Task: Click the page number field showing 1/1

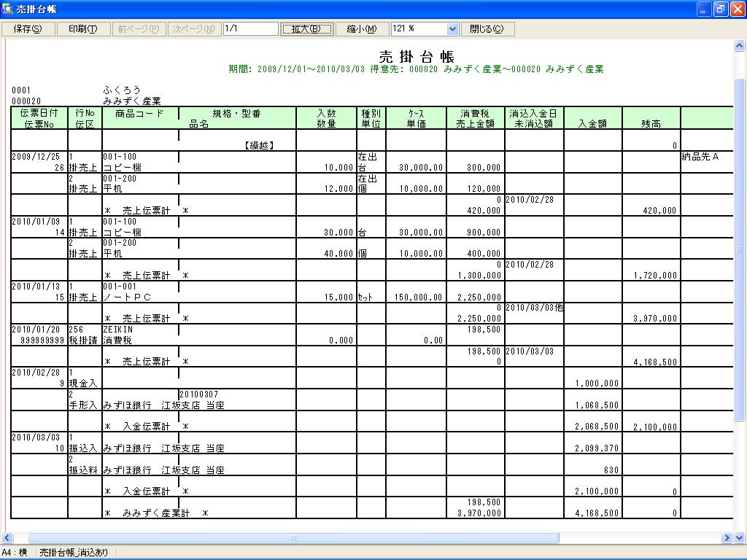Action: click(251, 28)
